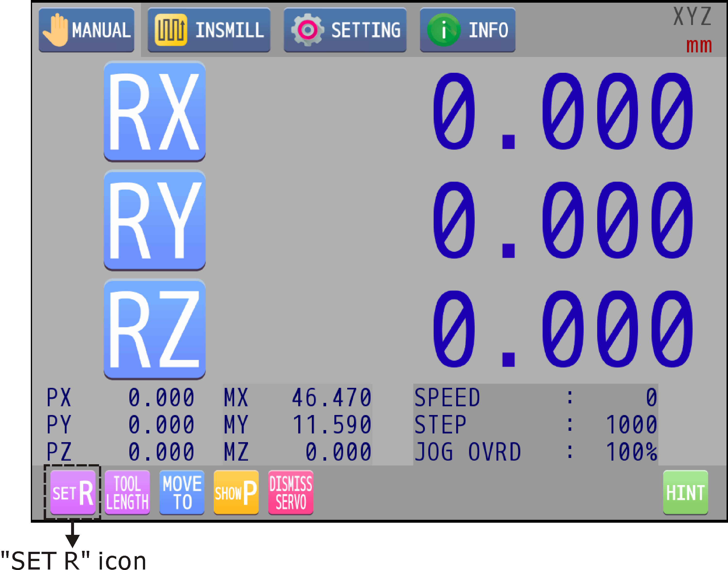Click the RY 0.000 coordinate value
The image size is (728, 570).
tap(563, 220)
